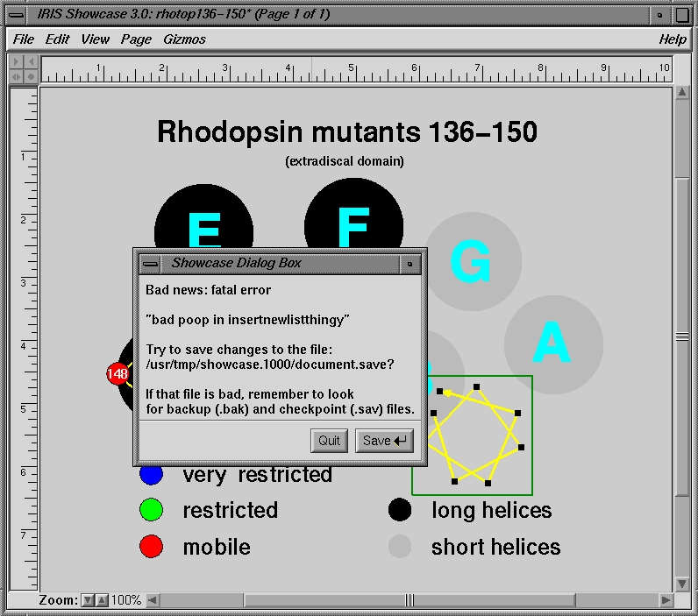
Task: Click the horizontal scrollbar left arrow
Action: pos(153,600)
